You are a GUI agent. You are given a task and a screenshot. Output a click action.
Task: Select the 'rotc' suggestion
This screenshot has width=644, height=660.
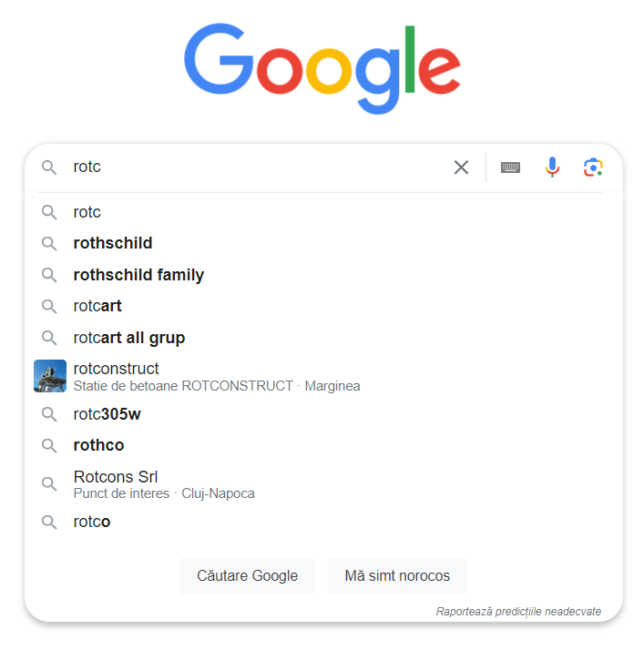pyautogui.click(x=323, y=212)
